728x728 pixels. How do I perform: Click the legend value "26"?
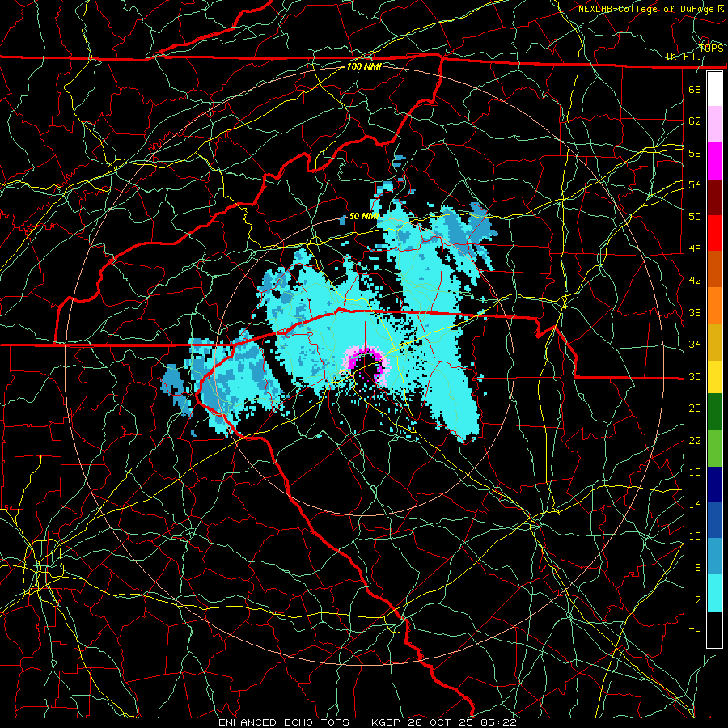[x=695, y=408]
